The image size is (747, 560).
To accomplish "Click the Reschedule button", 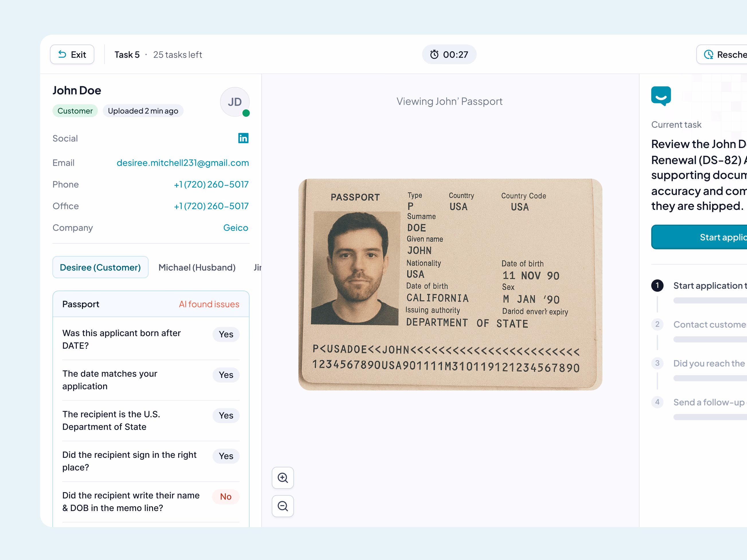I will coord(722,54).
